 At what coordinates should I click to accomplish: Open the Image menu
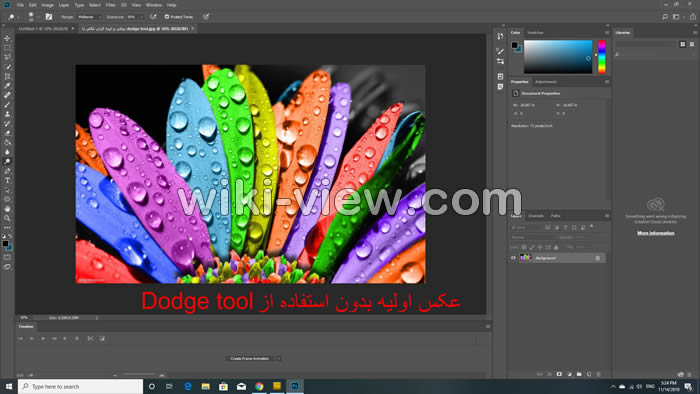(x=47, y=5)
